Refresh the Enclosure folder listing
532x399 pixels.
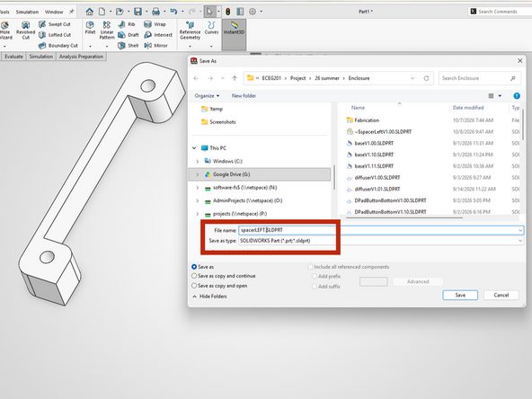pyautogui.click(x=426, y=78)
